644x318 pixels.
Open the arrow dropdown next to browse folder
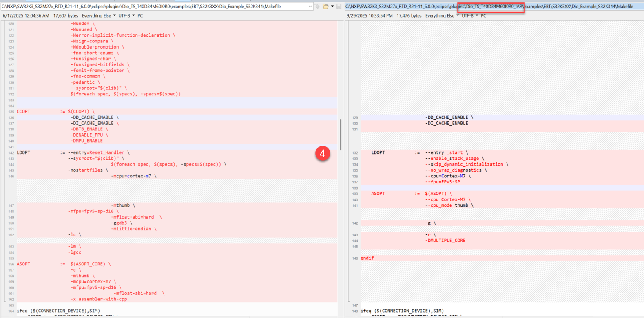(x=332, y=7)
